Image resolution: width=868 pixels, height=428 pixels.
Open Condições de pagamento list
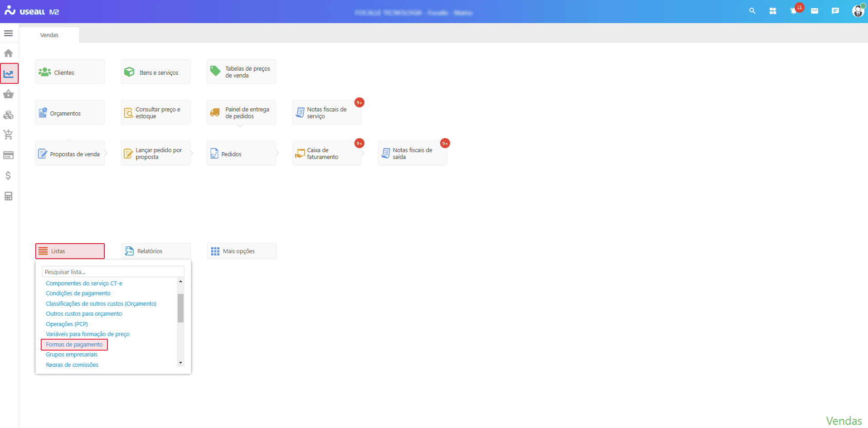pyautogui.click(x=78, y=293)
